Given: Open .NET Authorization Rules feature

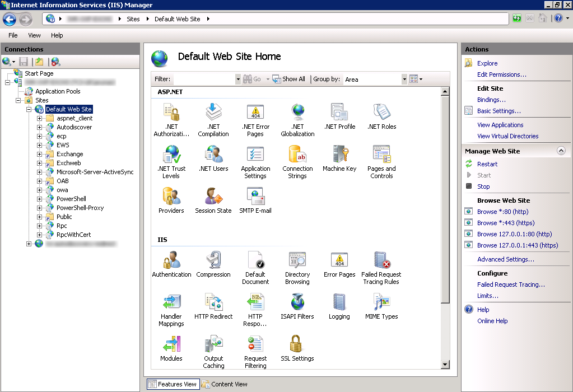Looking at the screenshot, I should pos(171,120).
